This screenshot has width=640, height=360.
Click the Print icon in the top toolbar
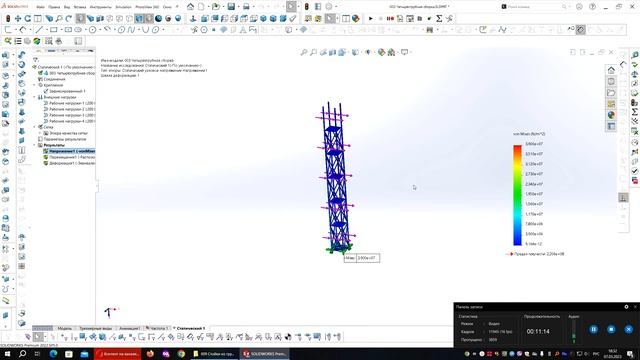point(246,7)
